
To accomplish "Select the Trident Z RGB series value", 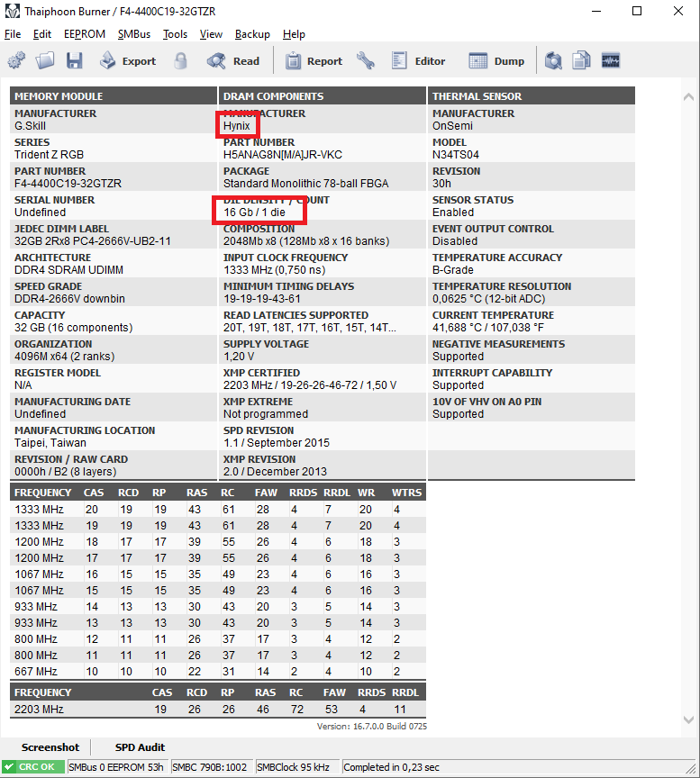I will (x=50, y=155).
